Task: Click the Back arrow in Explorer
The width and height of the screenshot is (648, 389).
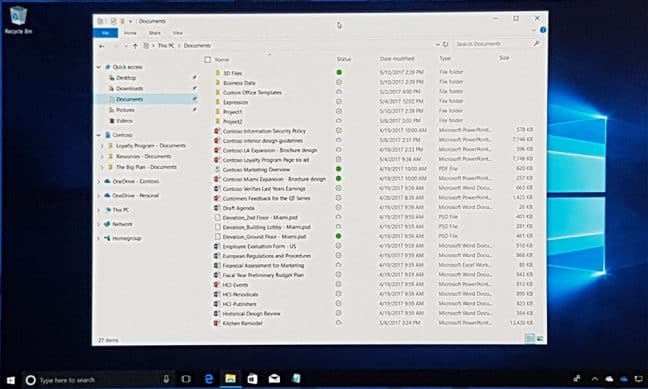Action: [x=101, y=46]
